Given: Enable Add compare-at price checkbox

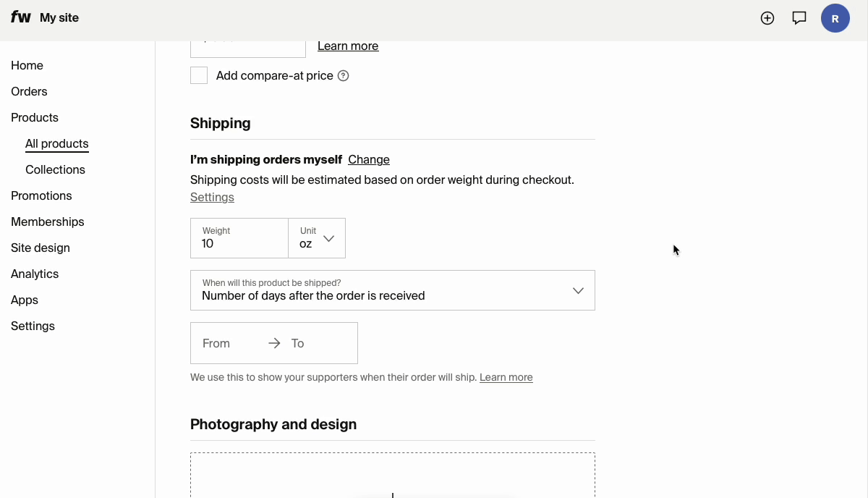Looking at the screenshot, I should point(199,75).
